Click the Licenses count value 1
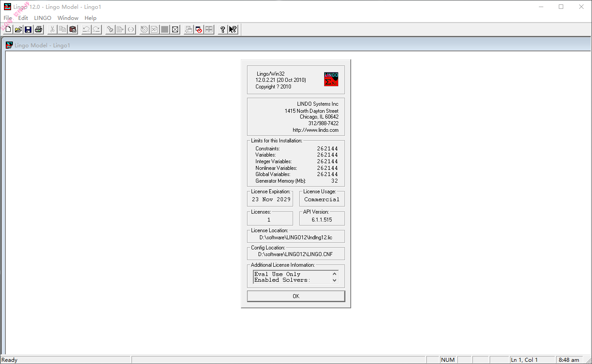This screenshot has height=364, width=592. click(x=269, y=220)
